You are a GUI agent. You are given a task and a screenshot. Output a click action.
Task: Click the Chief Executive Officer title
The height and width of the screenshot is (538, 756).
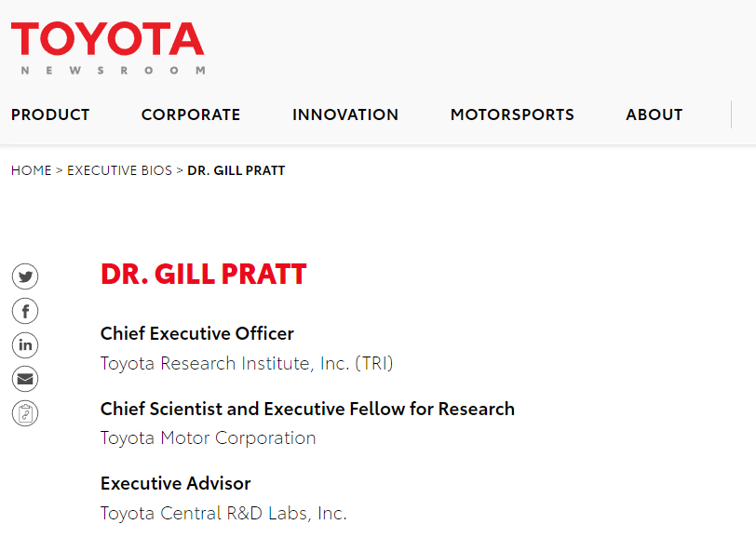point(197,333)
